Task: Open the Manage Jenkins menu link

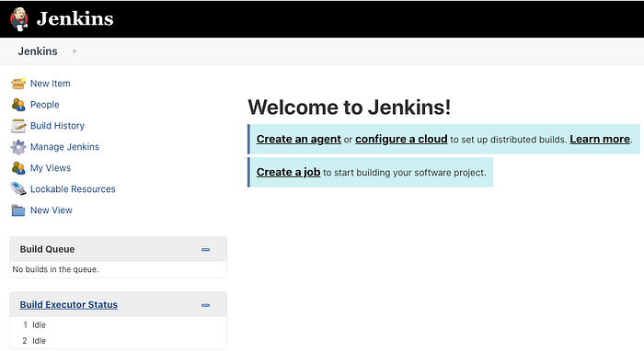Action: click(x=64, y=147)
